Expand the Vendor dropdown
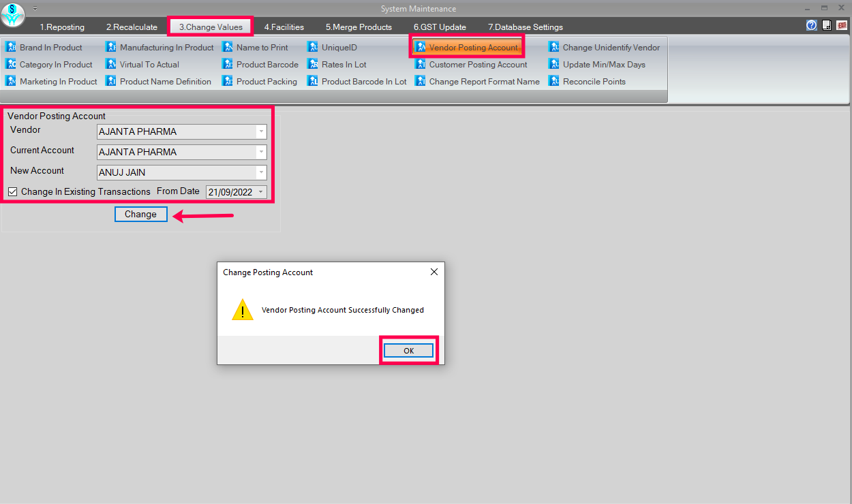852x504 pixels. coord(260,131)
